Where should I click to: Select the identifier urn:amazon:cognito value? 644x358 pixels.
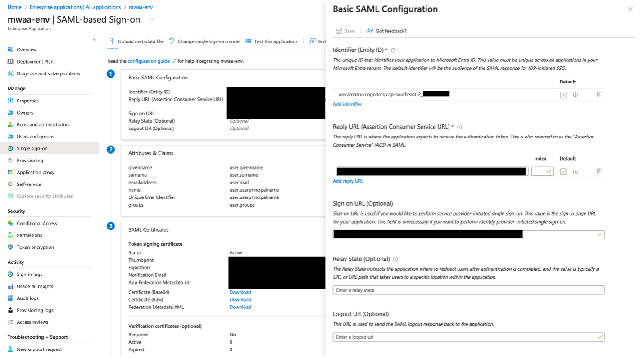(x=394, y=94)
